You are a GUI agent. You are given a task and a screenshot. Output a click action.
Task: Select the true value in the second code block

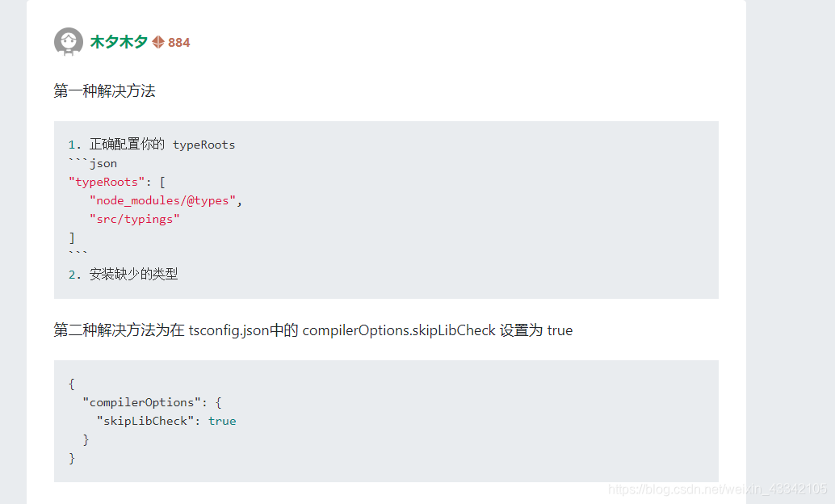point(222,421)
